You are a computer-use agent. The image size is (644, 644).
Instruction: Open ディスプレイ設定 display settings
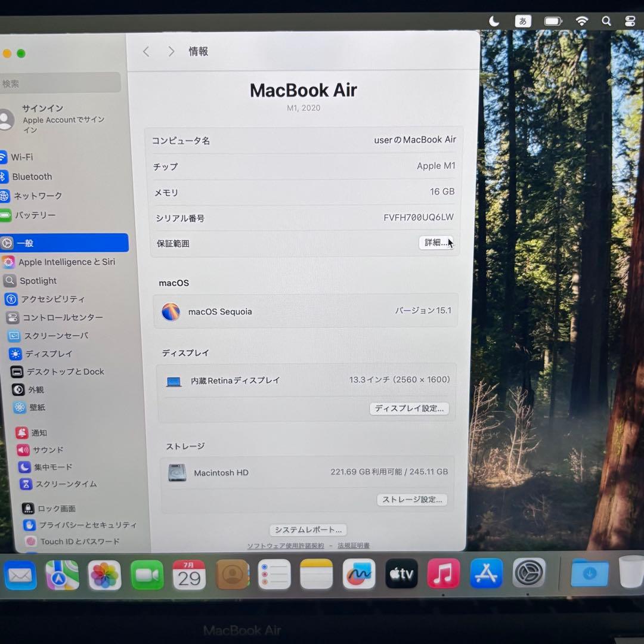[x=409, y=408]
